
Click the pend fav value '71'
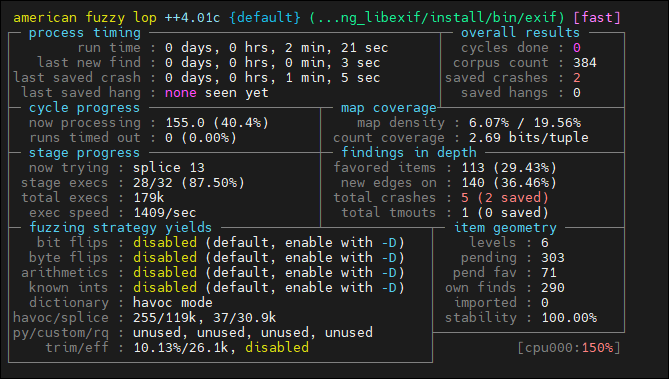click(548, 273)
